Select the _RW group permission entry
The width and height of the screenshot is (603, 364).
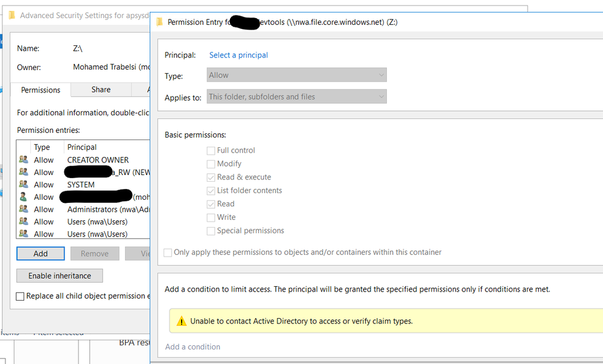[x=83, y=172]
